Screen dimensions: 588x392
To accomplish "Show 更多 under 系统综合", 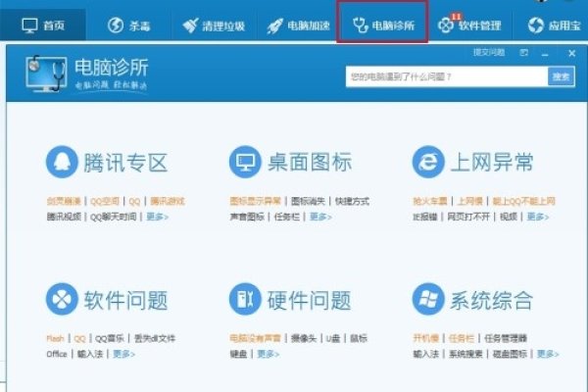I will pyautogui.click(x=548, y=354).
